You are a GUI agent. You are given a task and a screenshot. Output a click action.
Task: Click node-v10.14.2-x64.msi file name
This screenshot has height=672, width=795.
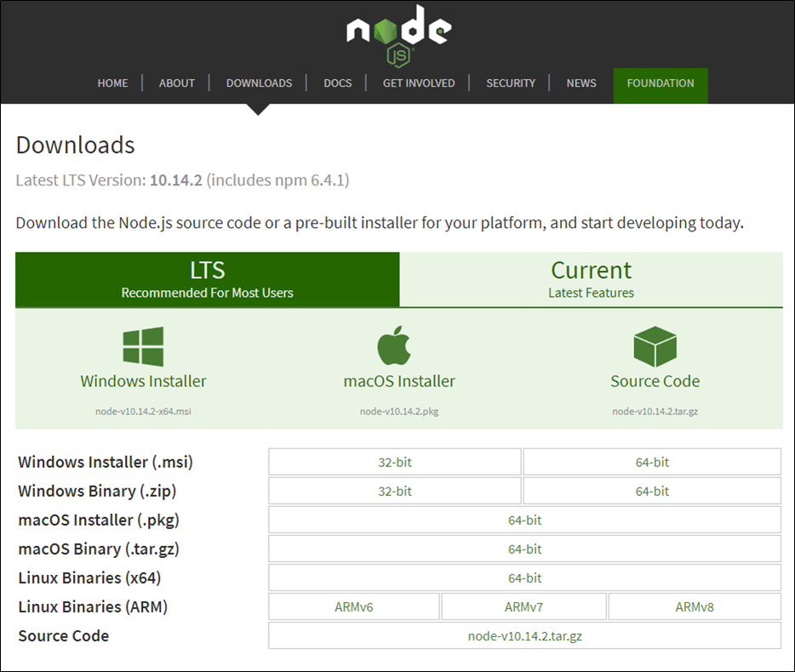143,411
